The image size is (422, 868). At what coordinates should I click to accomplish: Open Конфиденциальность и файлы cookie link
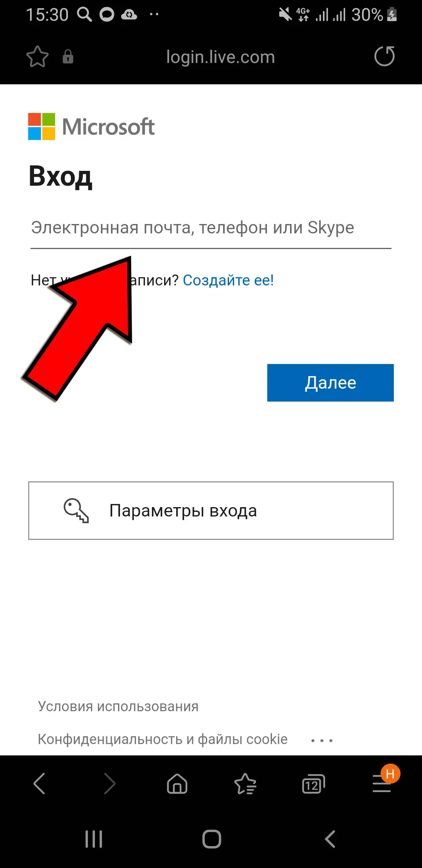click(163, 739)
